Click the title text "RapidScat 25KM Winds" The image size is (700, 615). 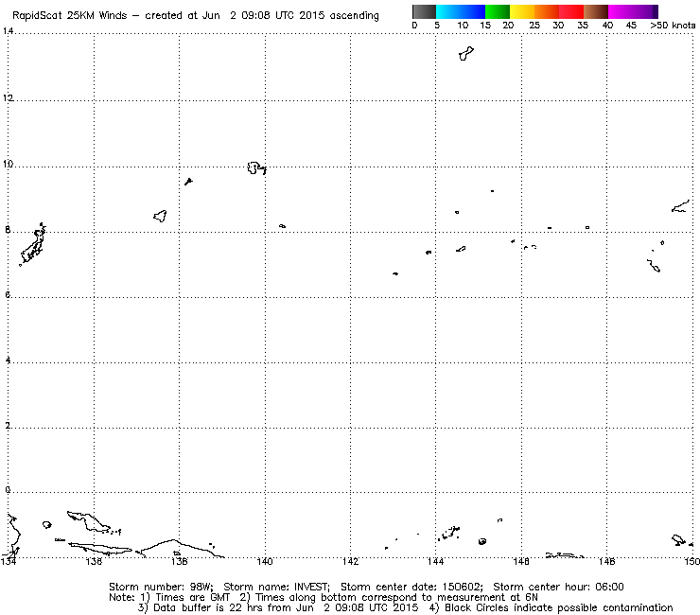click(70, 16)
